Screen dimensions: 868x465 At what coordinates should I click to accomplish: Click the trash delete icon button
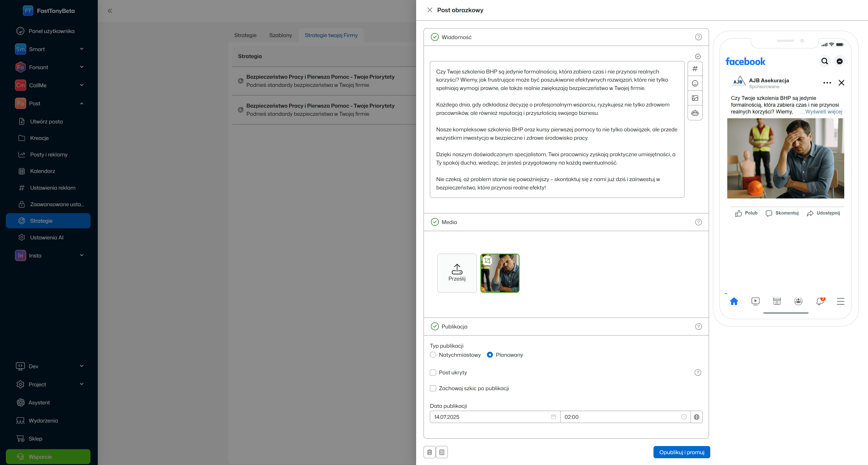coord(429,452)
